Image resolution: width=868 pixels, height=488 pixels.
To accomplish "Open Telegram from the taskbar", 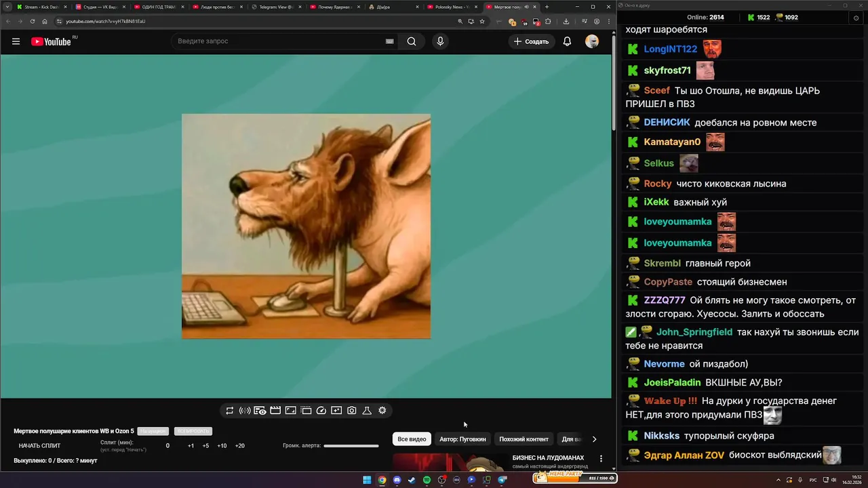I will (x=502, y=480).
